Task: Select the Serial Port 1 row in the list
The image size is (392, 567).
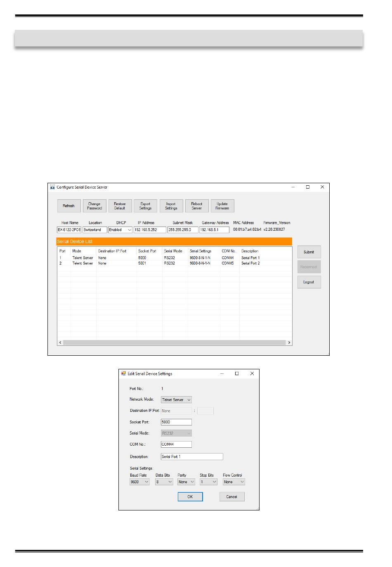Action: 165,258
